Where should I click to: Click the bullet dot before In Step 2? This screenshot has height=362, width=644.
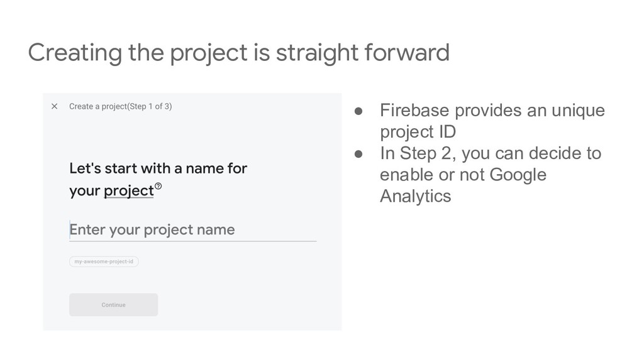(358, 154)
